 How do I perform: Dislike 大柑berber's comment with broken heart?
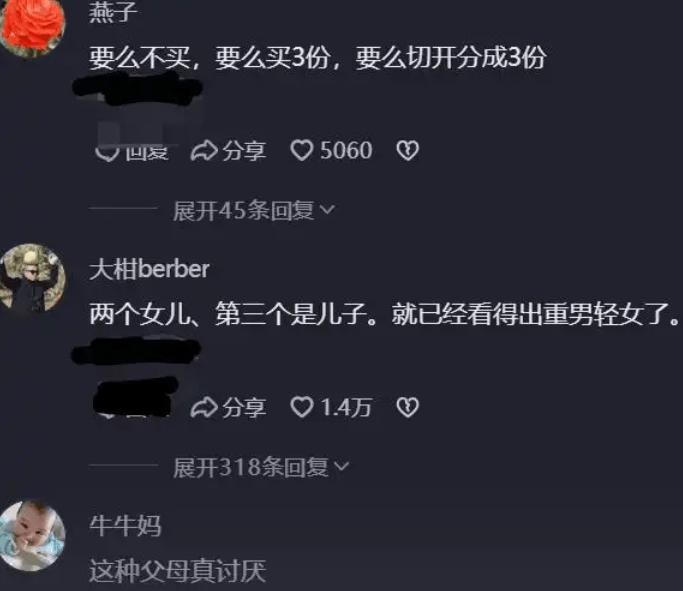tap(408, 408)
